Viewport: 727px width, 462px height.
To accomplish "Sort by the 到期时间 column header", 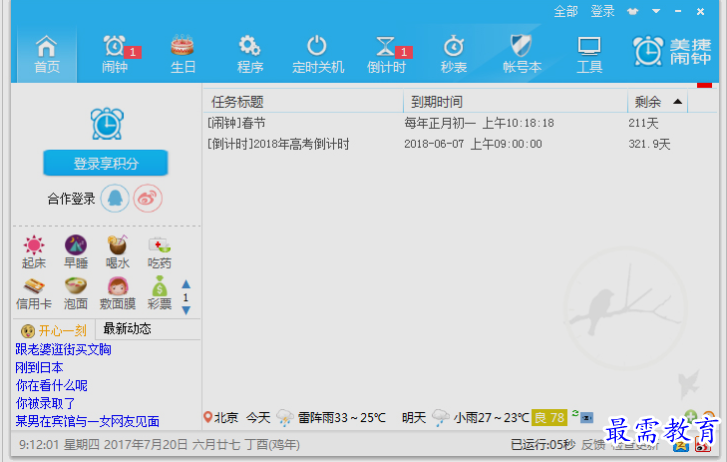I will click(x=516, y=102).
